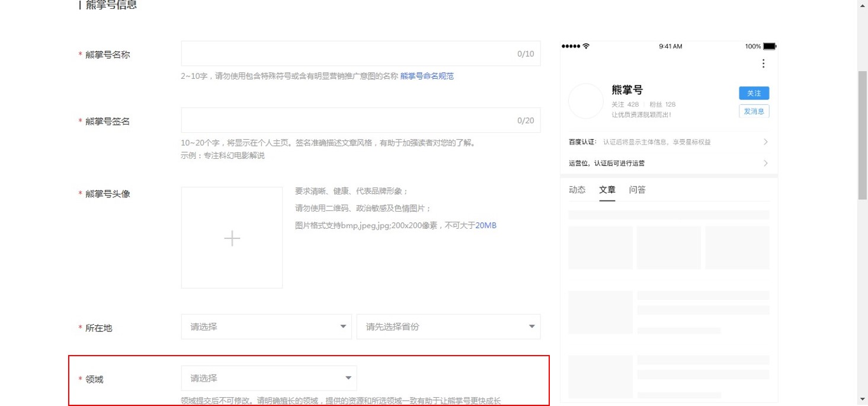Image resolution: width=868 pixels, height=406 pixels.
Task: Upload avatar via the plus icon box
Action: coord(232,238)
